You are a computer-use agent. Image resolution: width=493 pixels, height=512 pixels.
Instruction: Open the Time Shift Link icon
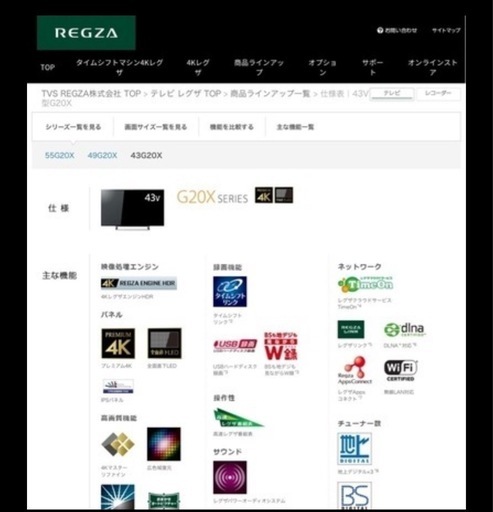coord(230,292)
